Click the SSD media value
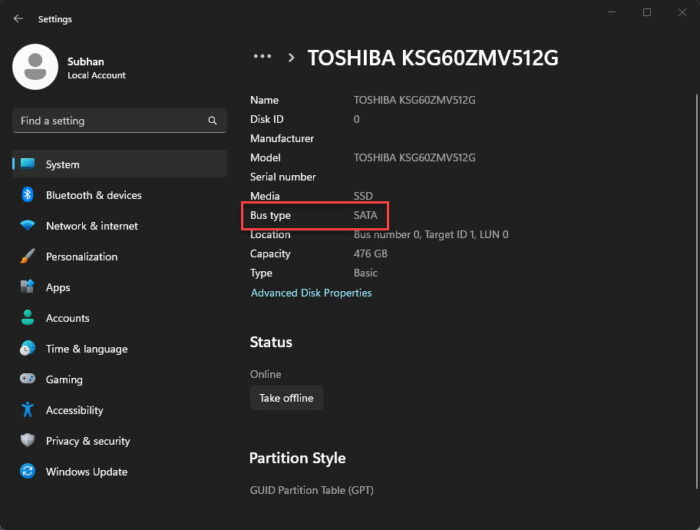Viewport: 700px width, 530px height. pos(363,196)
